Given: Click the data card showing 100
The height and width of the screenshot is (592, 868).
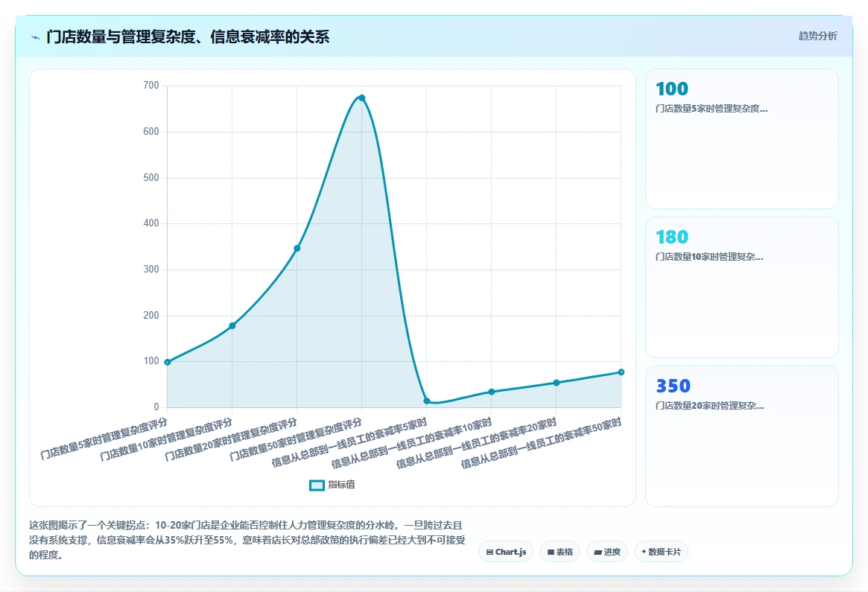Looking at the screenshot, I should 742,139.
